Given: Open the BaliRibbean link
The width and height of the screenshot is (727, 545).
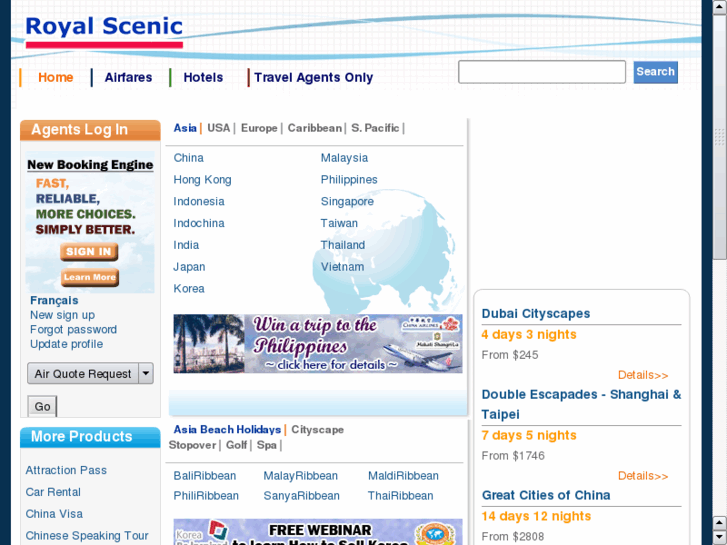Looking at the screenshot, I should tap(204, 476).
